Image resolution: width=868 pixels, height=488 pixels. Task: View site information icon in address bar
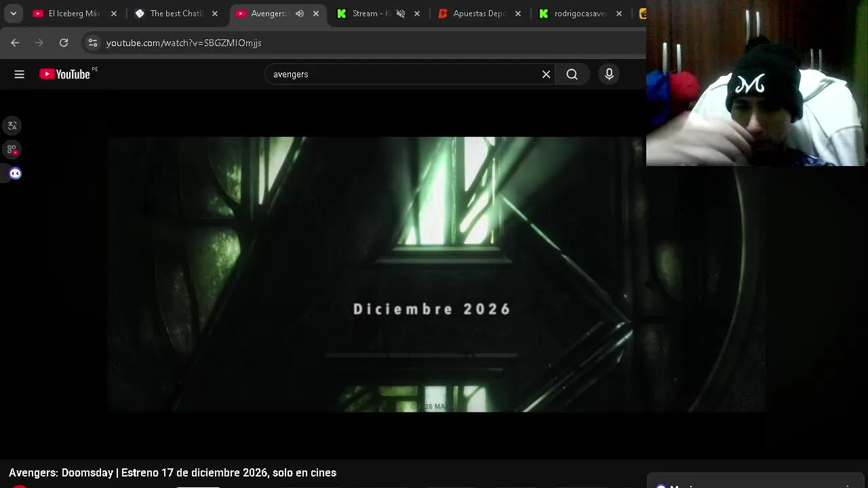point(93,43)
